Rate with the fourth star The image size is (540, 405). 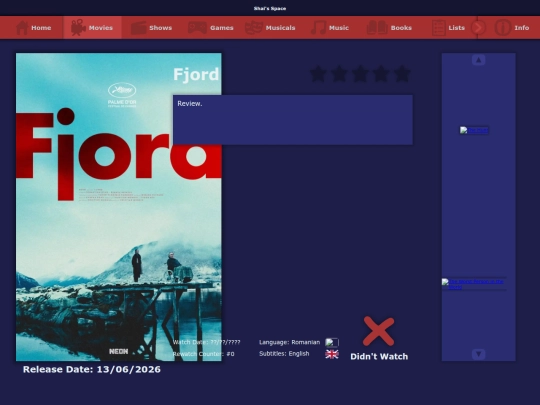[x=381, y=74]
